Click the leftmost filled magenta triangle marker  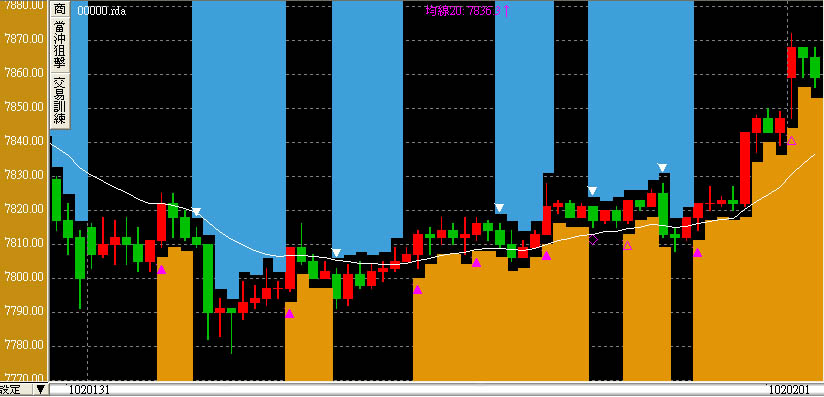tap(161, 269)
